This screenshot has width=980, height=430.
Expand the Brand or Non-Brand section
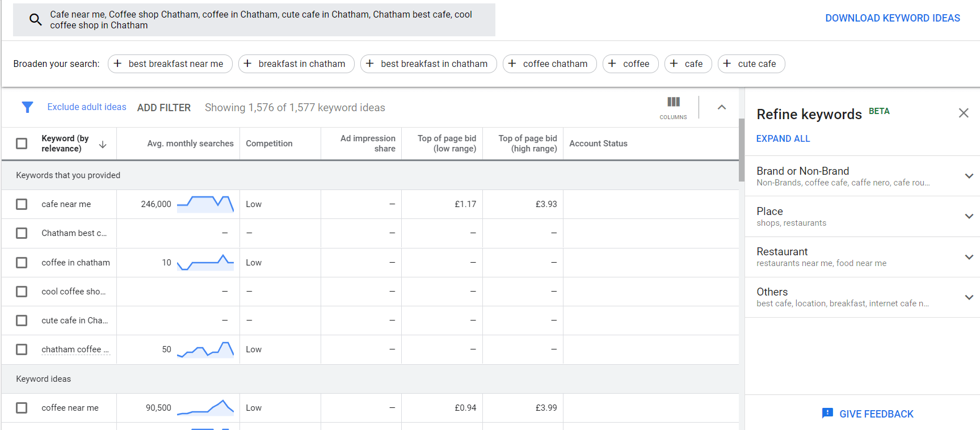point(969,176)
